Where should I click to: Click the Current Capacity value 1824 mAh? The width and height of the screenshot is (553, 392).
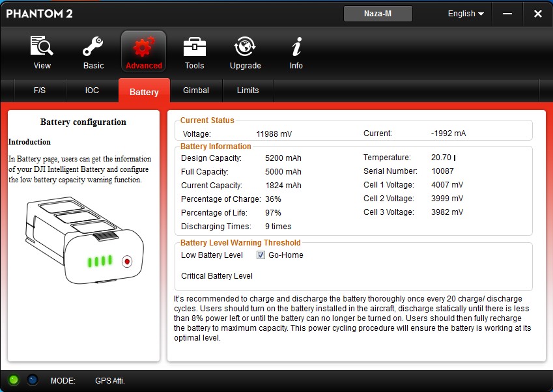(283, 186)
